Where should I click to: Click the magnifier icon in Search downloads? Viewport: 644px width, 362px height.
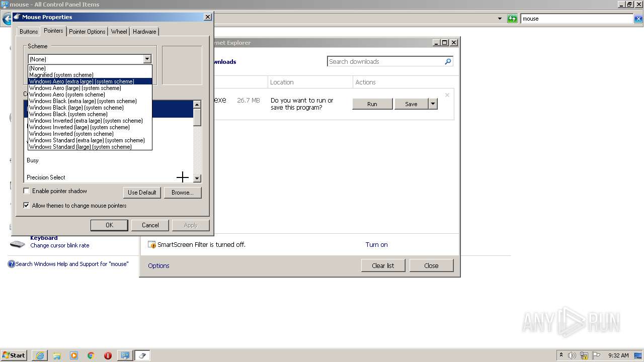(x=448, y=61)
